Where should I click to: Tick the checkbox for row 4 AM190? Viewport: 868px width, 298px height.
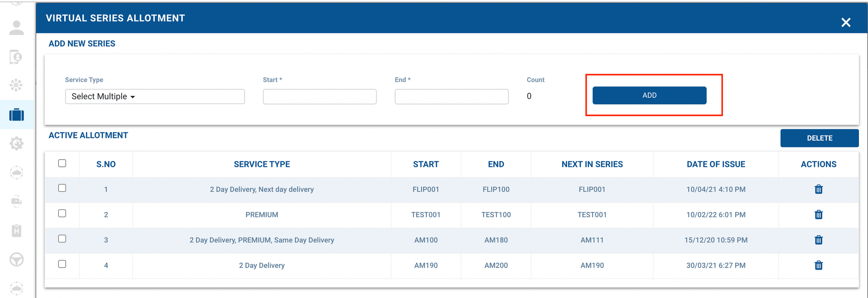[62, 264]
